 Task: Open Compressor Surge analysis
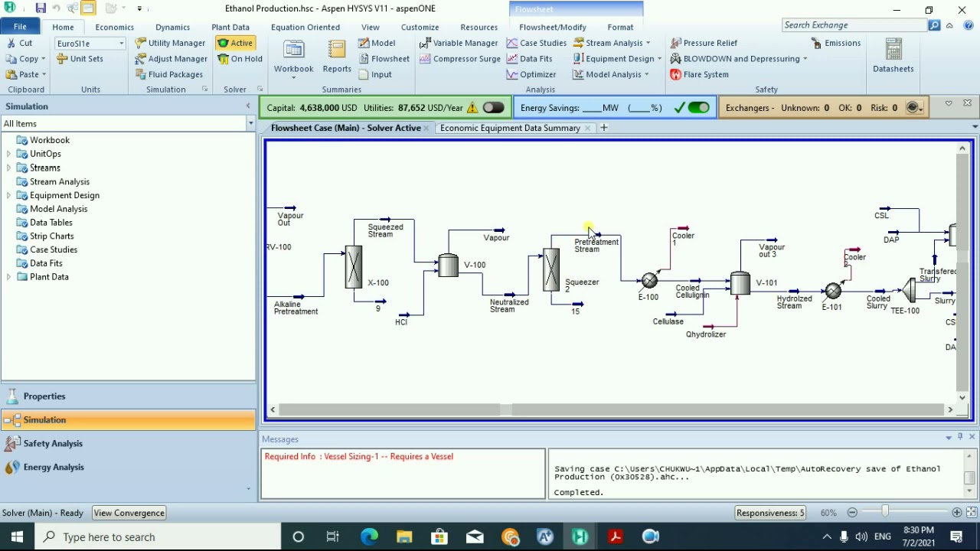click(459, 59)
